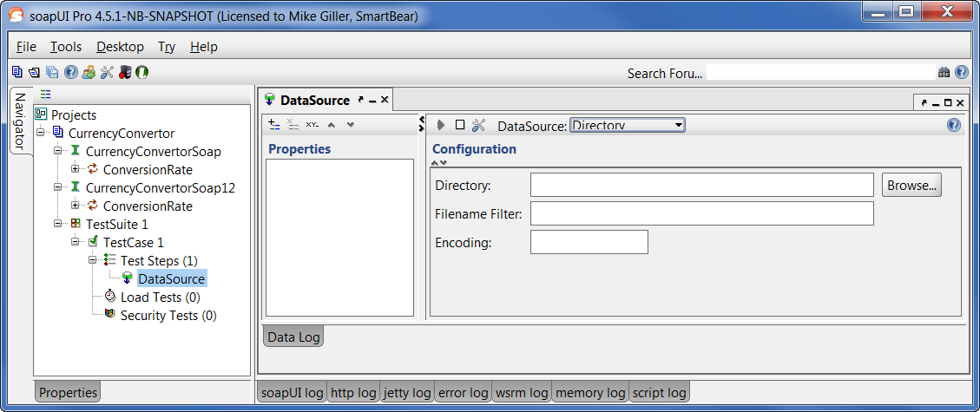980x412 pixels.
Task: Close the DataSource tab
Action: pos(385,100)
